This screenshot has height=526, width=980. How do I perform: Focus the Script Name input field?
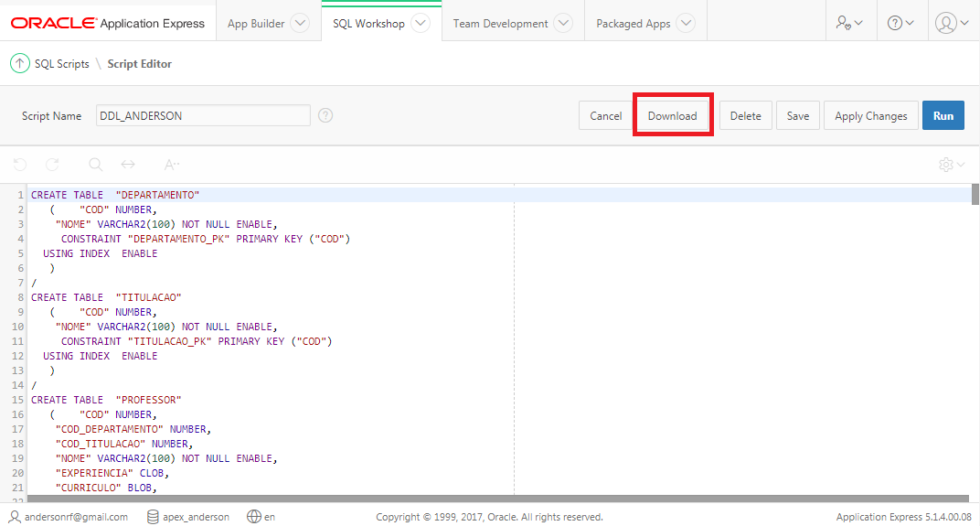203,115
